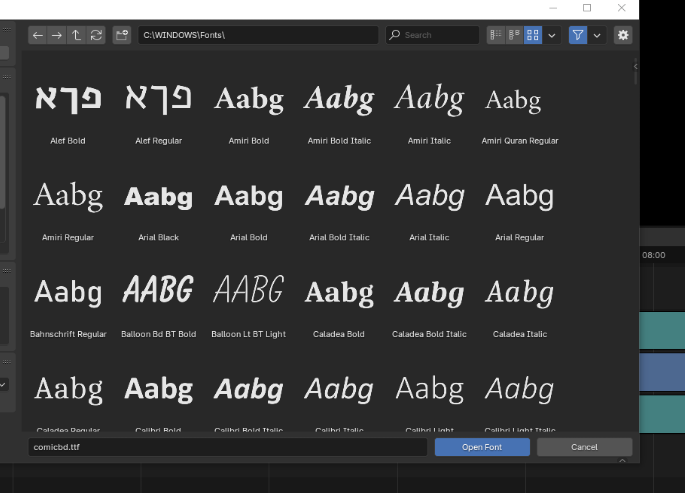The image size is (685, 493).
Task: Maximize the window
Action: [587, 8]
